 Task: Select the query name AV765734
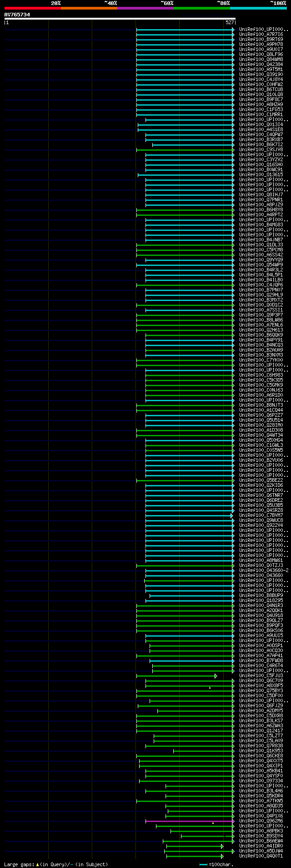pyautogui.click(x=17, y=15)
